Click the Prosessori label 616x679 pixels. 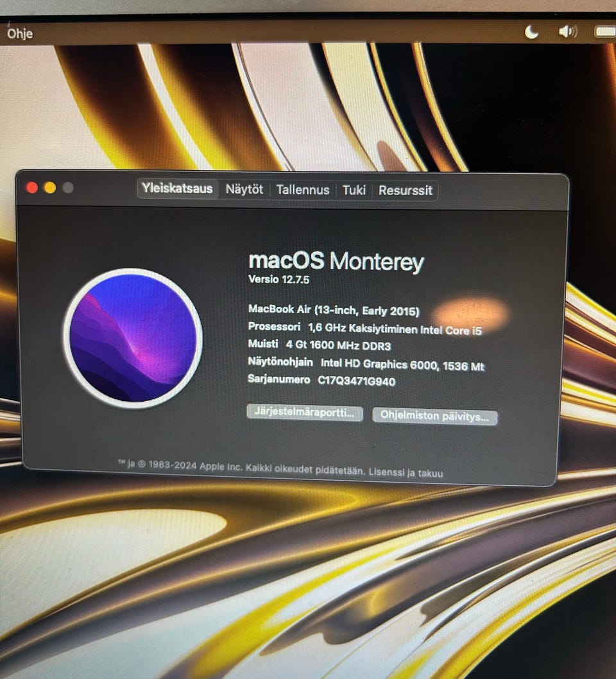[x=274, y=326]
